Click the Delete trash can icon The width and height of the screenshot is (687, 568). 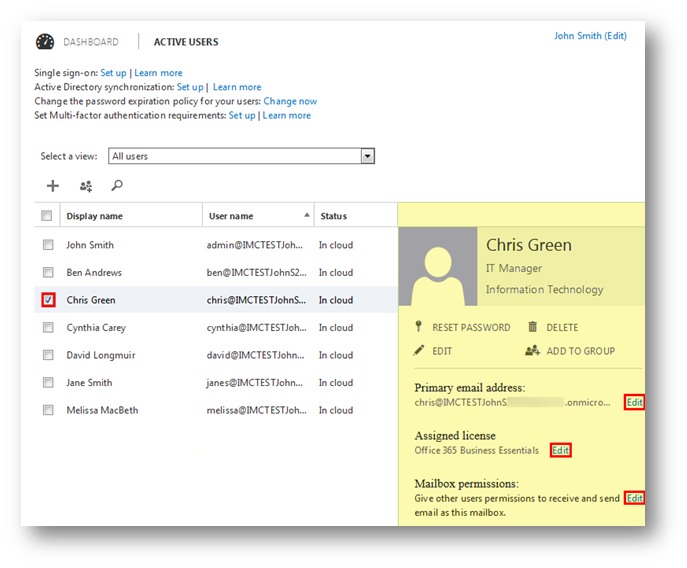coord(532,327)
